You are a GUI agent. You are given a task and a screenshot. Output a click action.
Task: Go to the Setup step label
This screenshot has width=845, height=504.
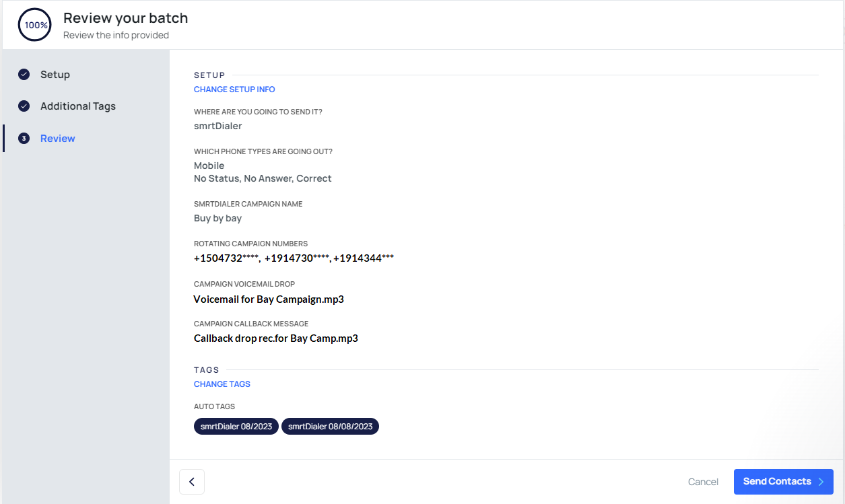[55, 75]
